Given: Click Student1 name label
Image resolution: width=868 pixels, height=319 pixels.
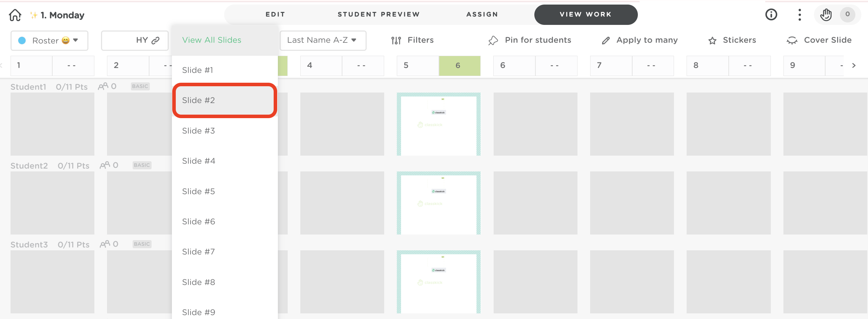Looking at the screenshot, I should (x=28, y=87).
